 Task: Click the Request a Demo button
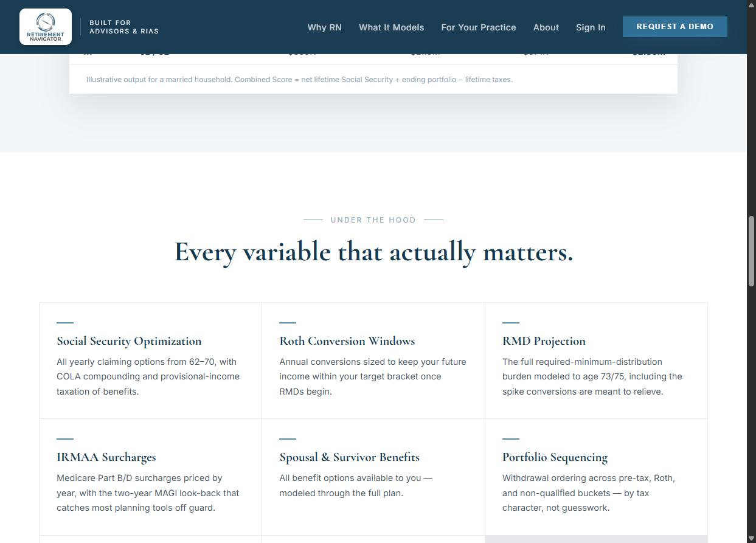pyautogui.click(x=675, y=27)
